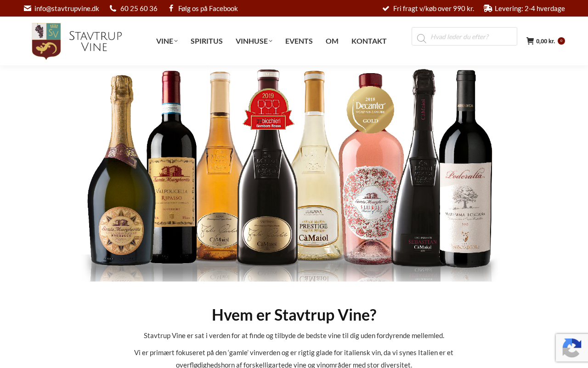Open the Facebook icon link
The width and height of the screenshot is (588, 368).
point(171,8)
